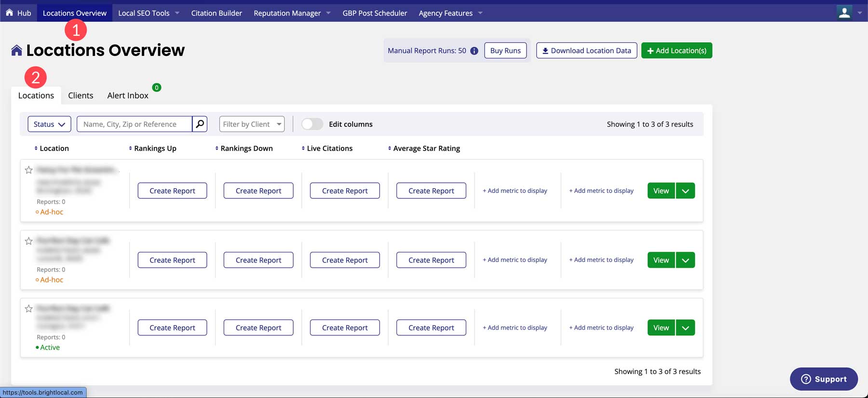Click Download Location Data button
868x398 pixels.
tap(586, 51)
